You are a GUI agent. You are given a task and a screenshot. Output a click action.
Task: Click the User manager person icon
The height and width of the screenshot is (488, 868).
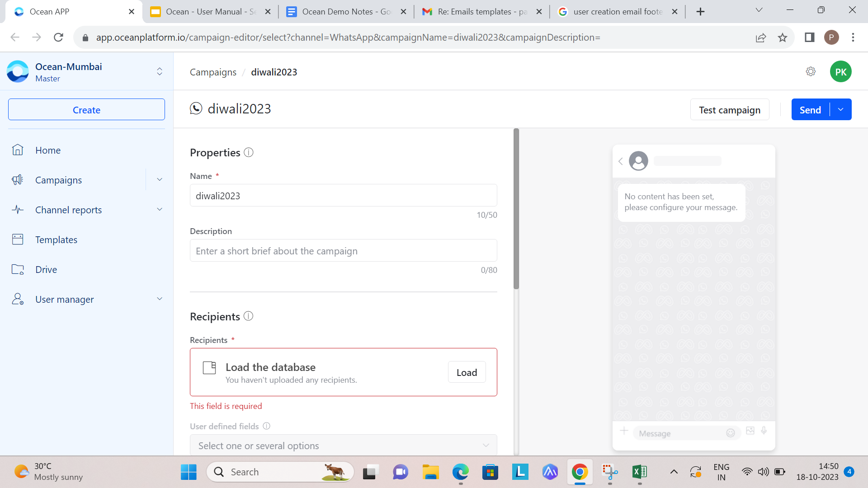point(18,299)
